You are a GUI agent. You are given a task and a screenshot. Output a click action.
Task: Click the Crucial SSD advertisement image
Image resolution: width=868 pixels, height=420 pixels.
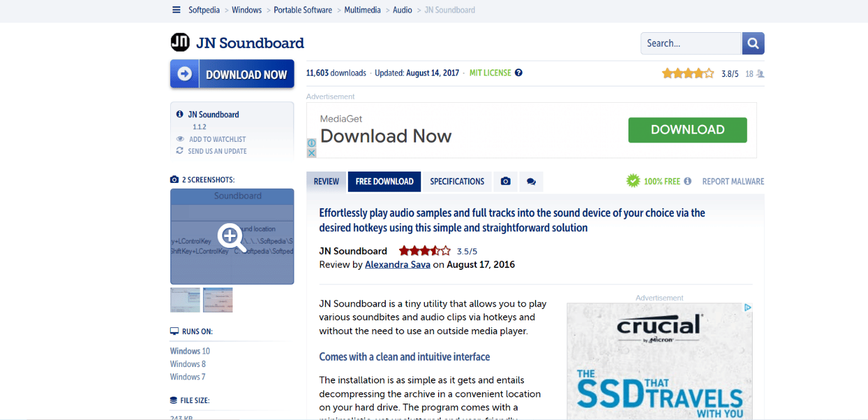click(x=659, y=361)
